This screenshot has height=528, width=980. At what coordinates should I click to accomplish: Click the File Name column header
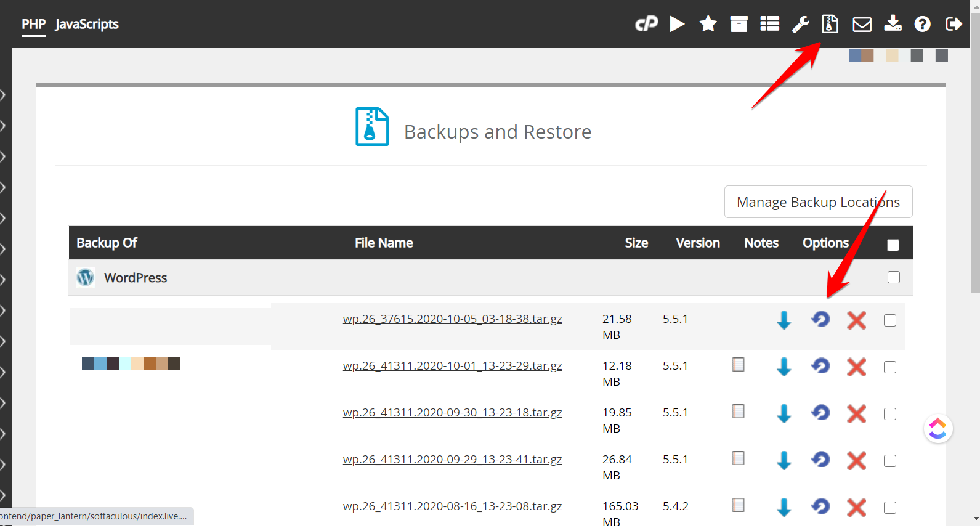click(384, 243)
